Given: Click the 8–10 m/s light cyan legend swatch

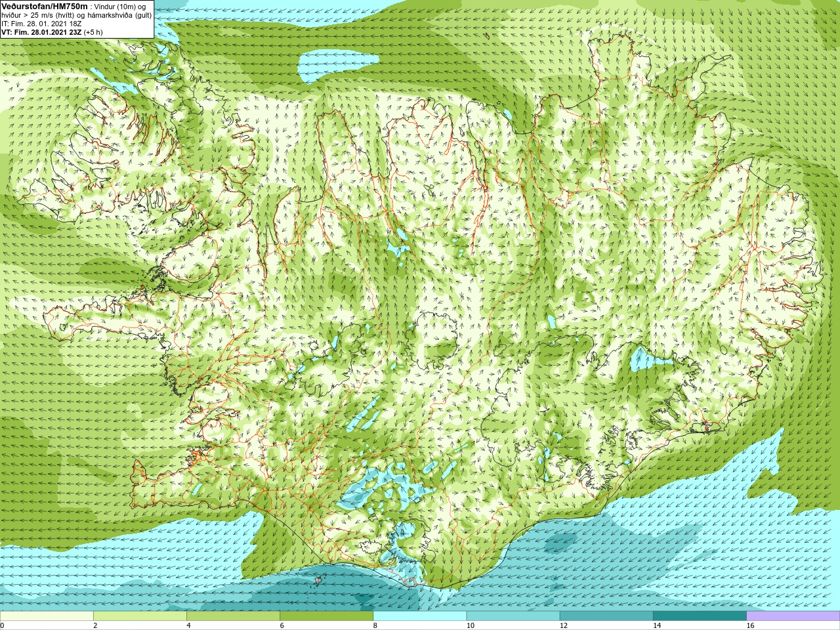Looking at the screenshot, I should click(x=420, y=616).
